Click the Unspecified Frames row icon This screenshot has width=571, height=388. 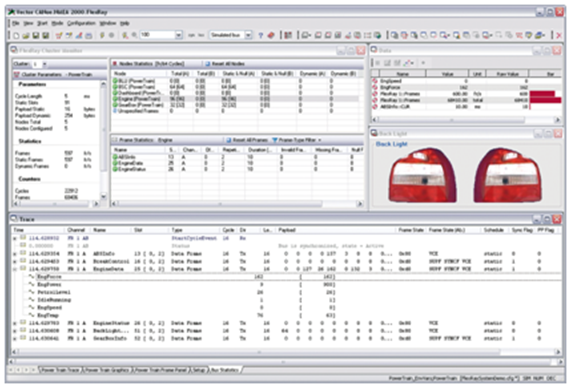pos(115,111)
